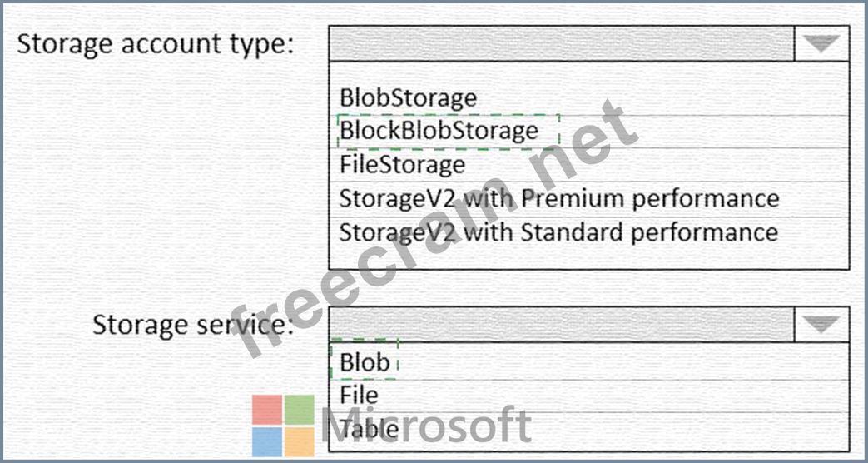868x463 pixels.
Task: Choose Blob as the storage service
Action: point(365,362)
